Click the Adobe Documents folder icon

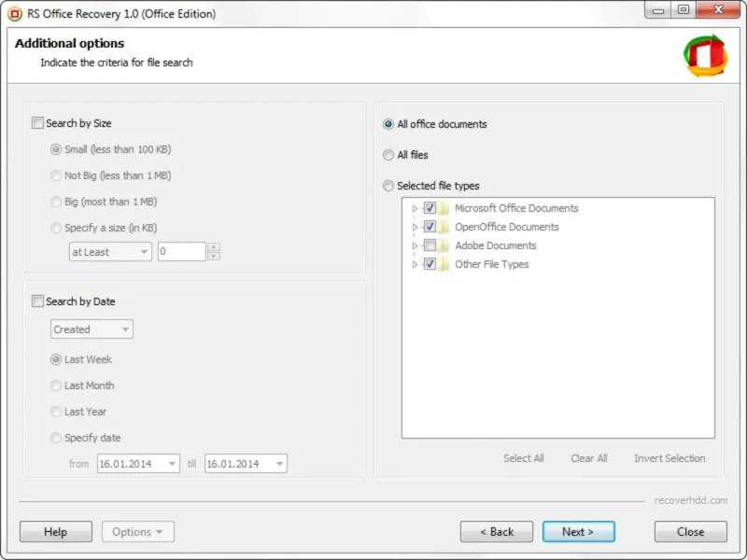point(444,245)
